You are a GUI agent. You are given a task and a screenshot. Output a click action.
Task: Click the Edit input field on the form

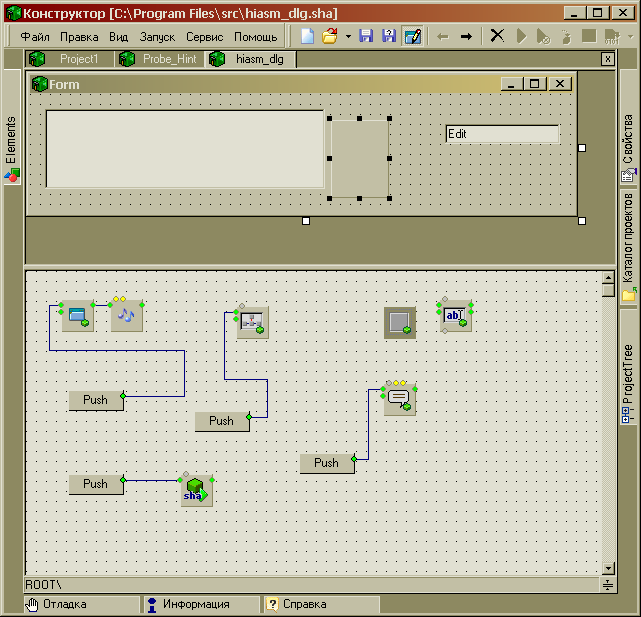click(x=501, y=133)
